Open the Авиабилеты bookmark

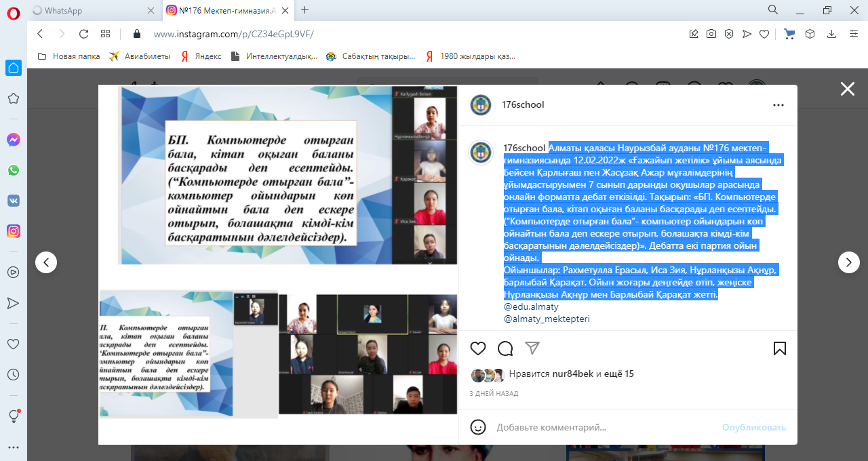[x=140, y=56]
